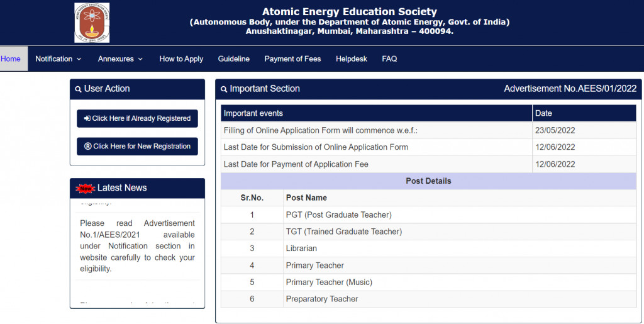Screen dimensions: 644x324
Task: Click Here for New Registration button
Action: click(137, 146)
